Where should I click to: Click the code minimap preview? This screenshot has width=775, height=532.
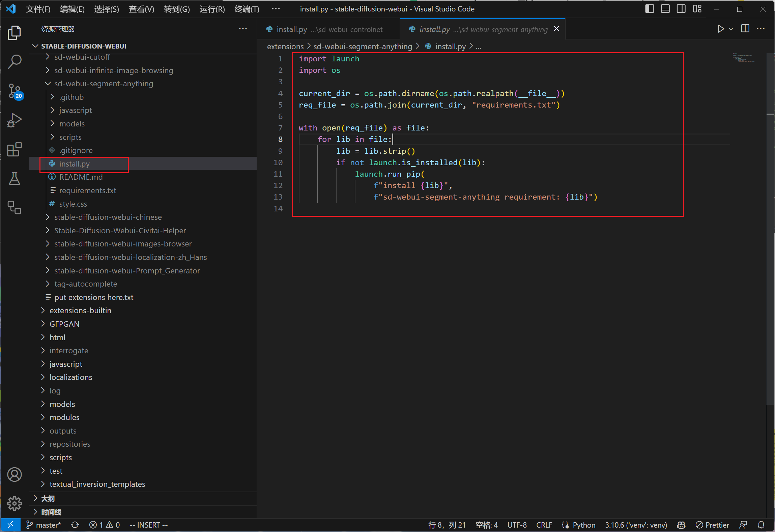pos(744,57)
